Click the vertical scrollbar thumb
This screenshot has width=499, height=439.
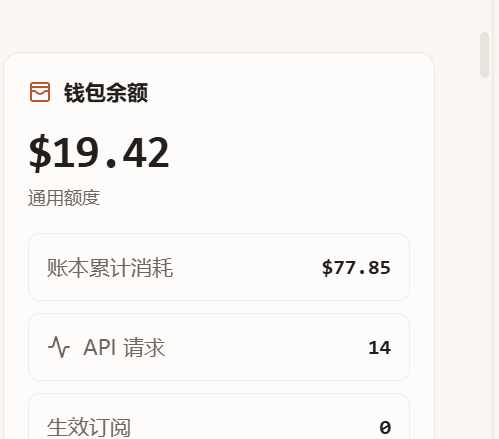(484, 55)
